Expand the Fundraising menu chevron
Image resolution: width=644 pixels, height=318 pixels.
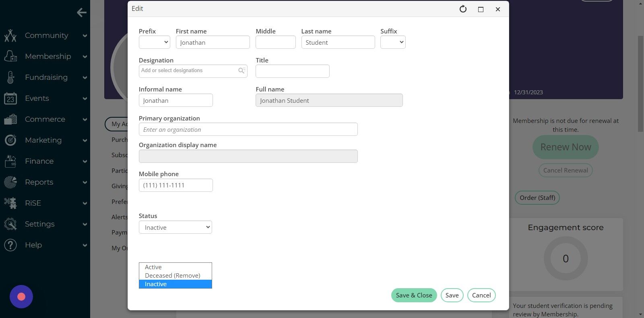pos(85,78)
